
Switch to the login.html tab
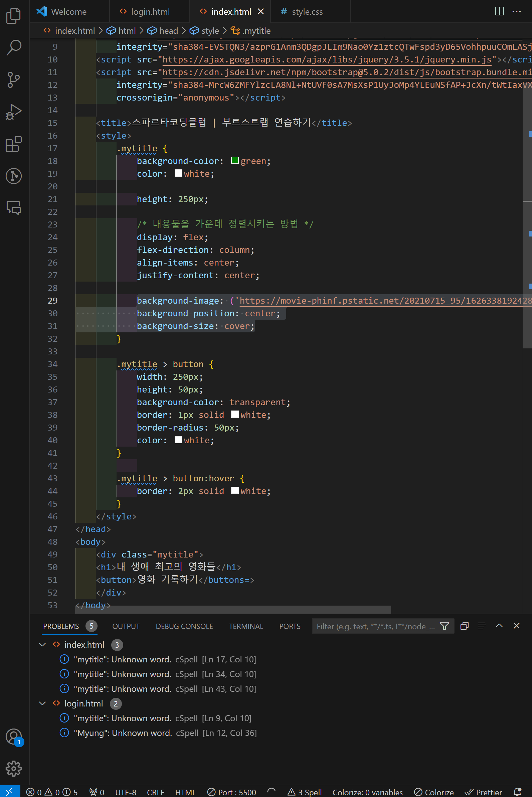149,12
